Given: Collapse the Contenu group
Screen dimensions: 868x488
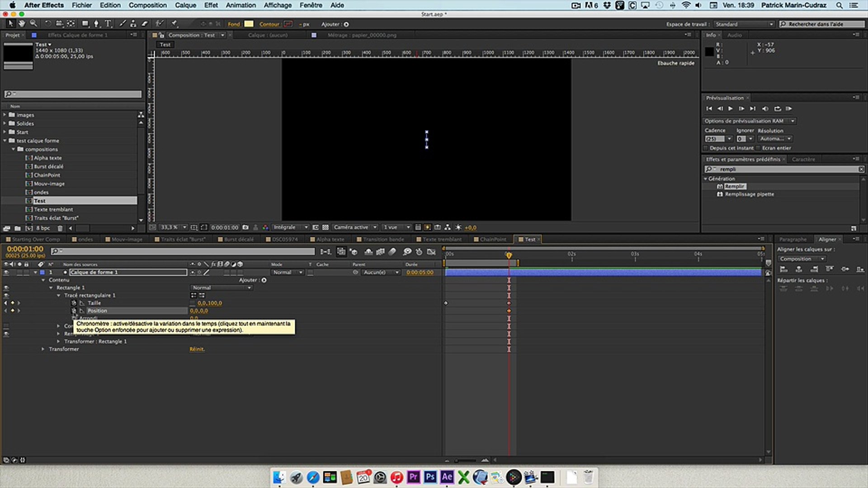Looking at the screenshot, I should click(x=43, y=280).
